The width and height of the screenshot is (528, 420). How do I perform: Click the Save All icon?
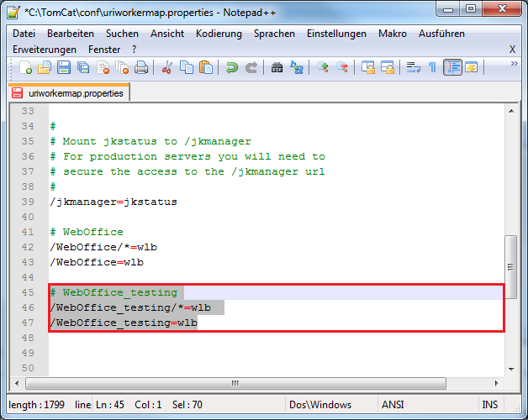(83, 67)
